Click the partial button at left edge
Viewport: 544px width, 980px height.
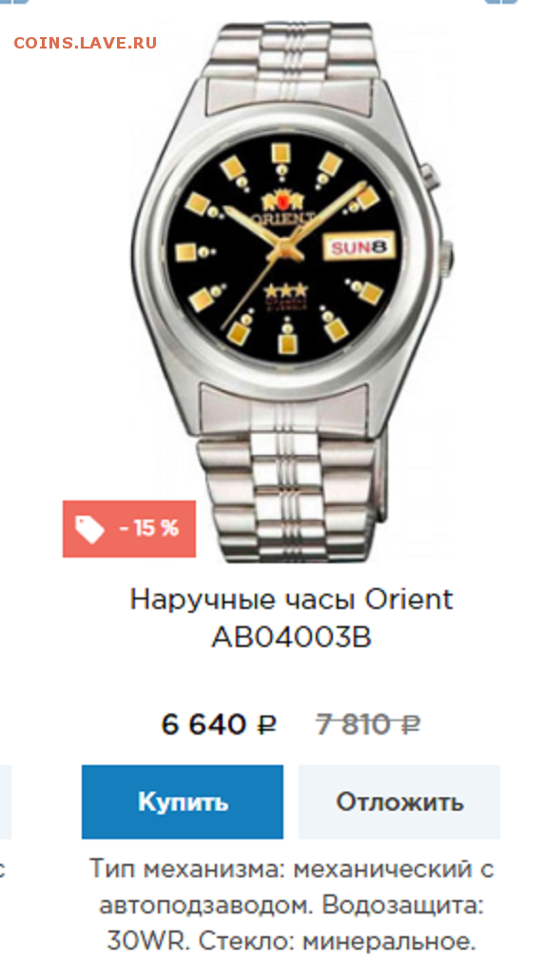click(6, 802)
